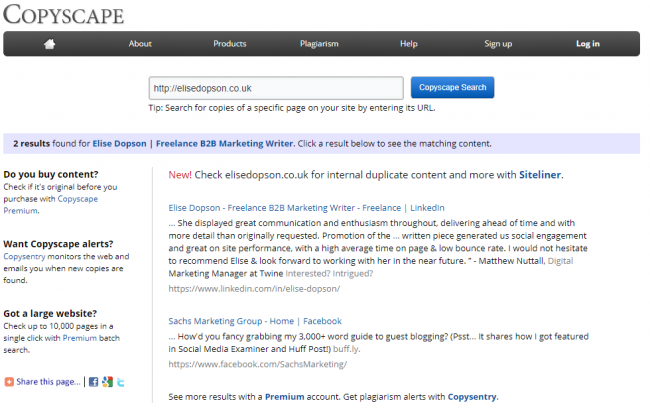Click the Home icon in the navigation bar
Screen dimensions: 650x413
pos(50,44)
